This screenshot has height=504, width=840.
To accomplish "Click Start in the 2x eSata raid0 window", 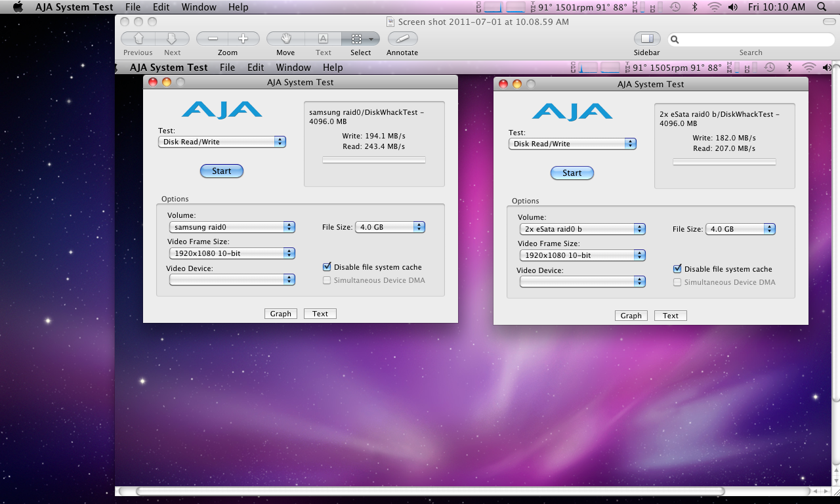I will click(x=572, y=173).
